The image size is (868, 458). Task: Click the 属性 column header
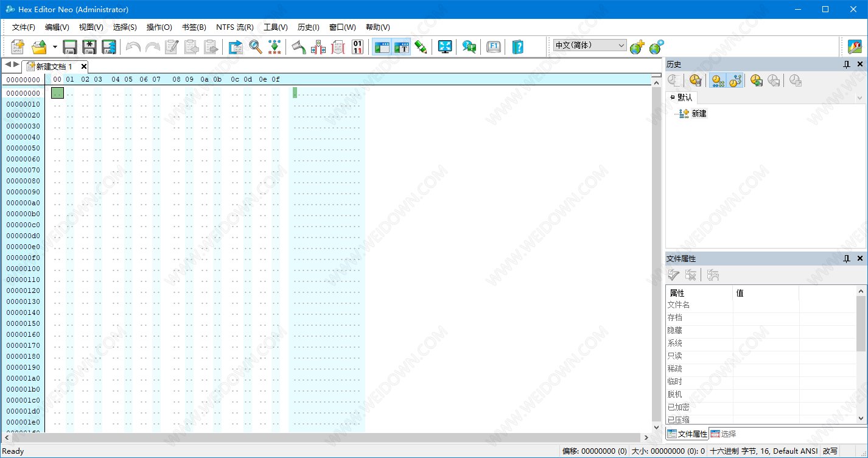[699, 293]
